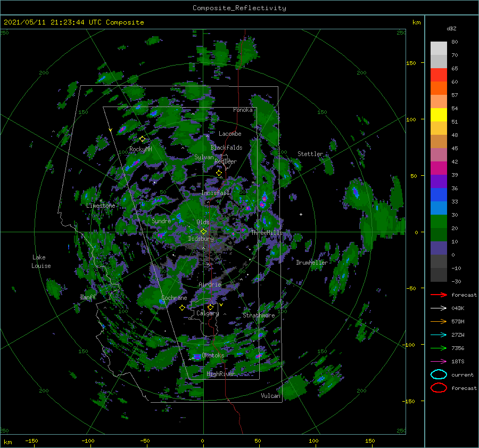Click yellow radar-center diamond near Olds
Image resolution: width=479 pixels, height=448 pixels.
click(x=203, y=232)
